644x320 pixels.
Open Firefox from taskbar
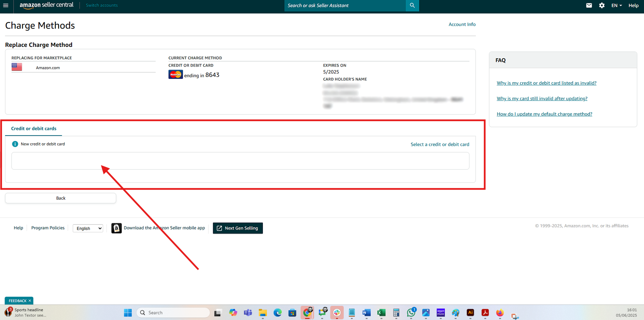coord(500,312)
